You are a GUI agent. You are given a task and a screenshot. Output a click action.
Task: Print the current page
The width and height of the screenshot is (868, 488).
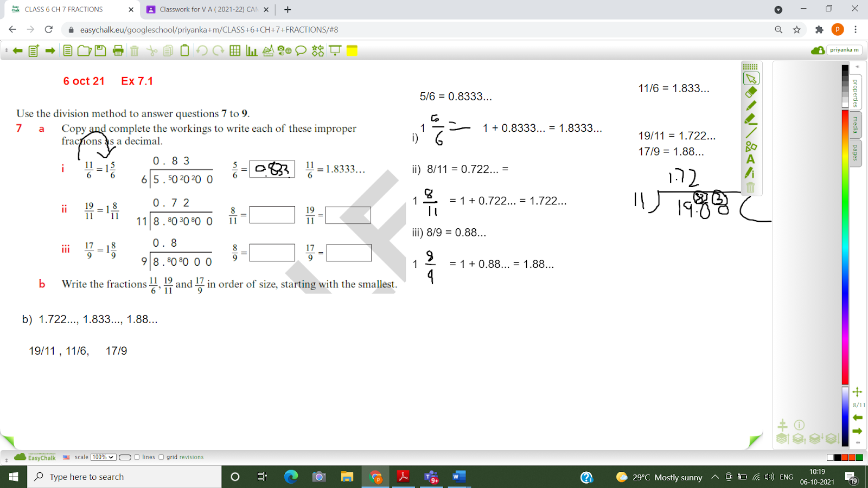(x=118, y=50)
